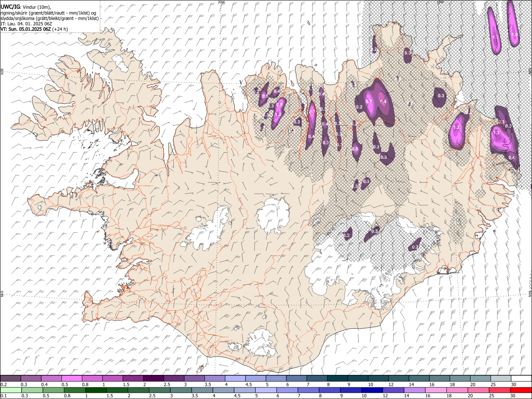Click the lightest green rain swatch for 0.1–0.3
Image resolution: width=532 pixels, height=399 pixels.
point(11,390)
